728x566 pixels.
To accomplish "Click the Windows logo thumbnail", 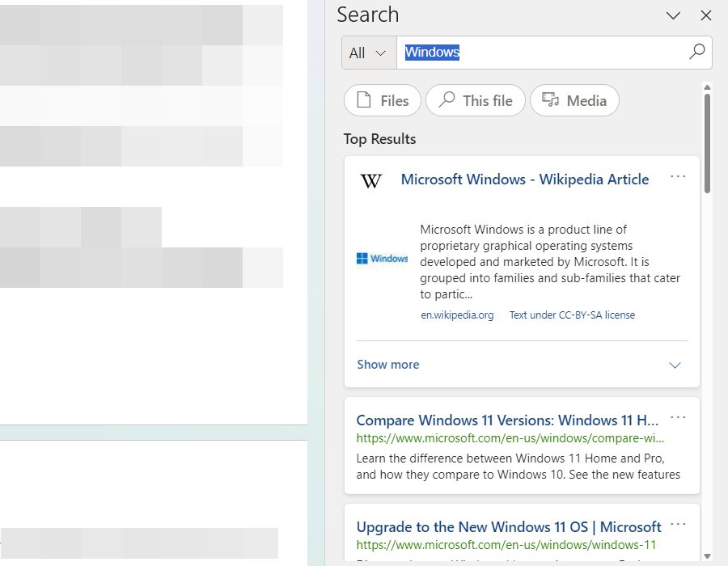I will point(382,259).
